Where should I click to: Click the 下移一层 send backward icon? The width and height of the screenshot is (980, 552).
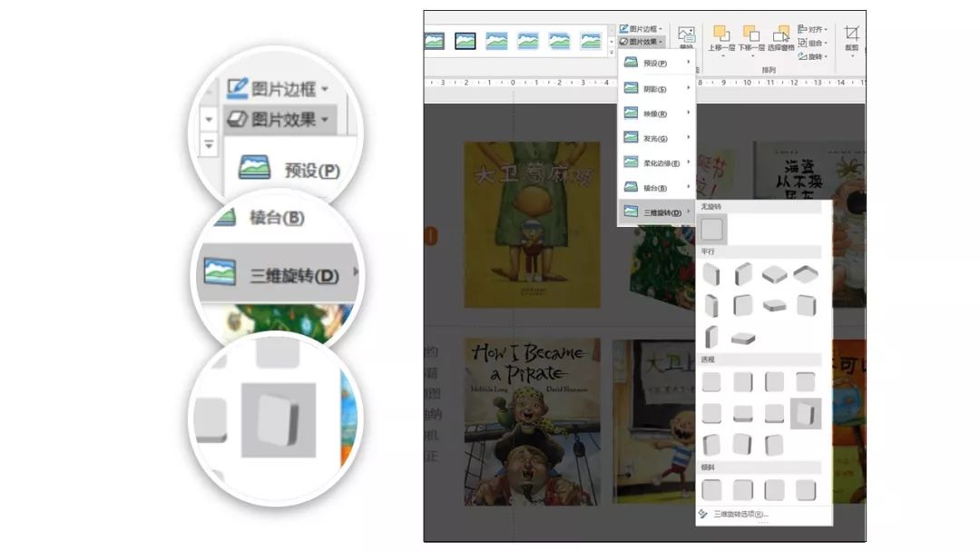point(750,34)
